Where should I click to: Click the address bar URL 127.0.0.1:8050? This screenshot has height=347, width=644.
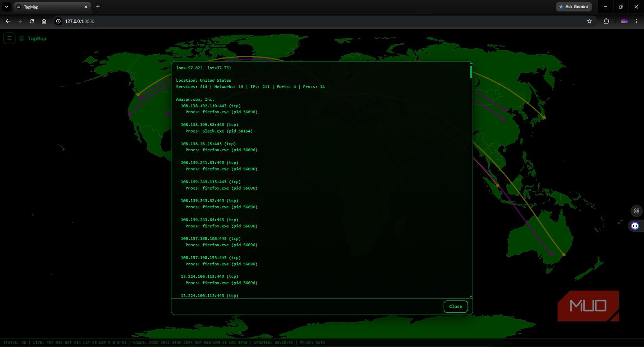[80, 21]
